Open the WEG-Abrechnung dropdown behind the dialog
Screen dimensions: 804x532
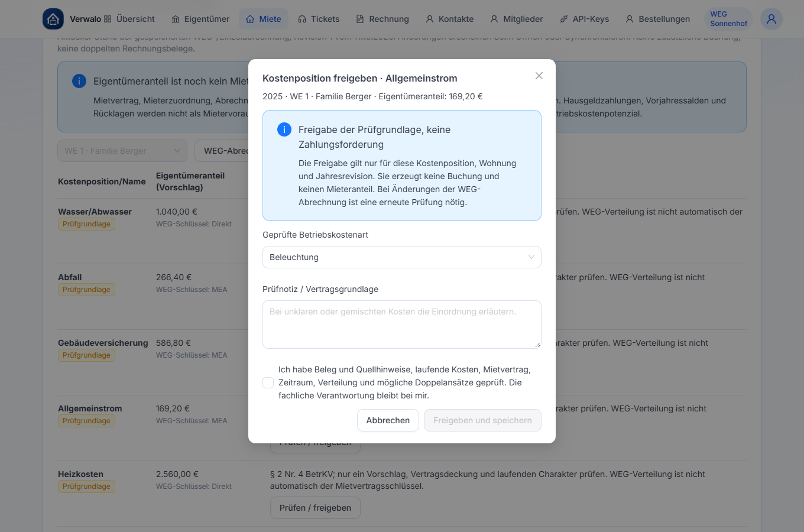coord(222,151)
